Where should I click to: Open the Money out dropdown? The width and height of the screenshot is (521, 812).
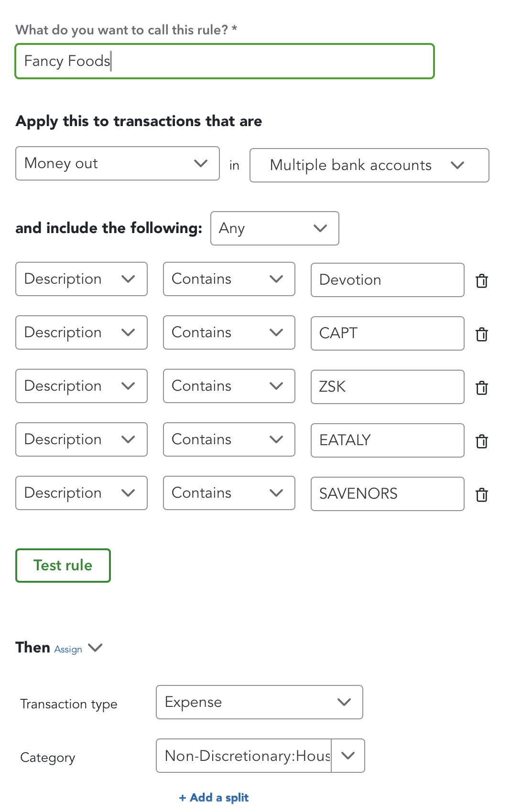click(x=117, y=163)
